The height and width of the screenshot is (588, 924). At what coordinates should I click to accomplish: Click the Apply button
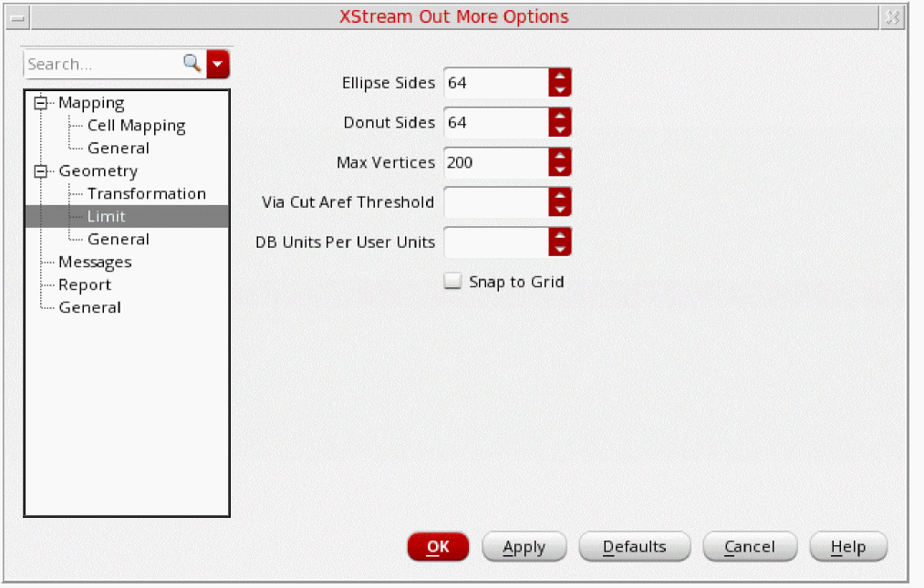(x=524, y=547)
